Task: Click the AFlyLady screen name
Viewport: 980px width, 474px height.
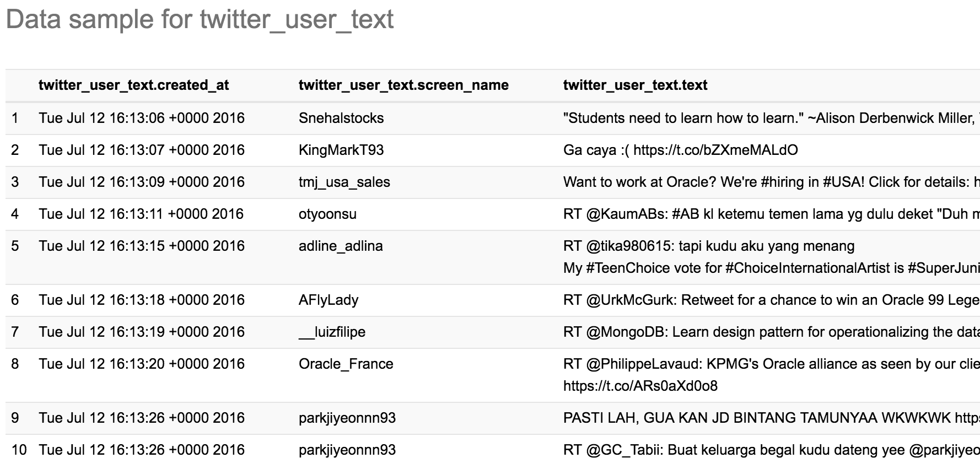Action: 329,300
